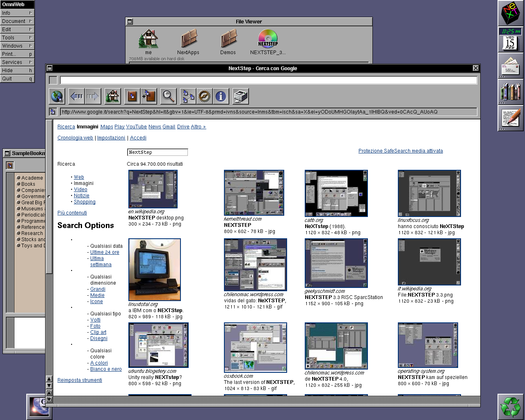Viewport: 525px width, 420px height.
Task: Open the 'Altro »' link
Action: tap(198, 127)
